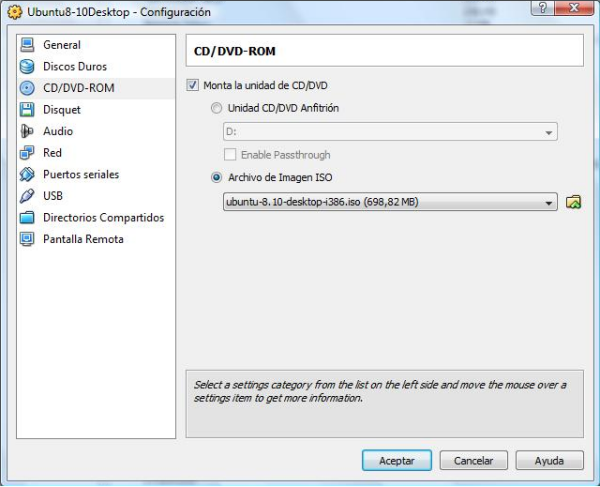The image size is (600, 487).
Task: Toggle the Enable Passthrough checkbox
Action: tap(230, 155)
